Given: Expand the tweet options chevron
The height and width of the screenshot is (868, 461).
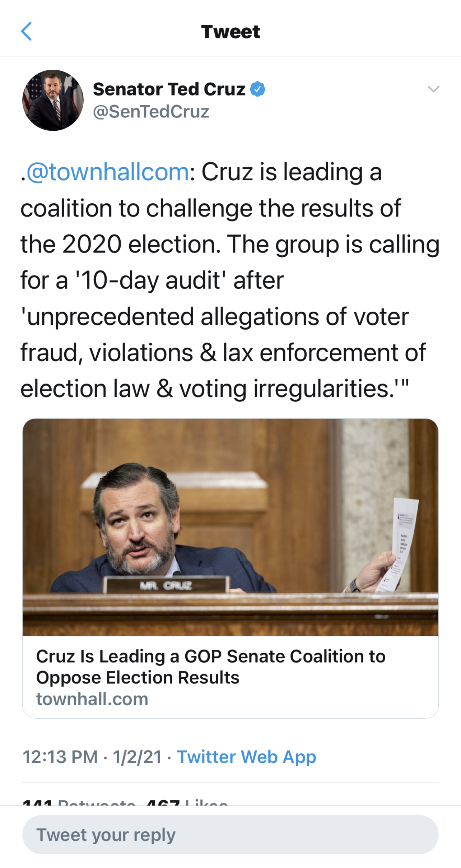Looking at the screenshot, I should 433,89.
